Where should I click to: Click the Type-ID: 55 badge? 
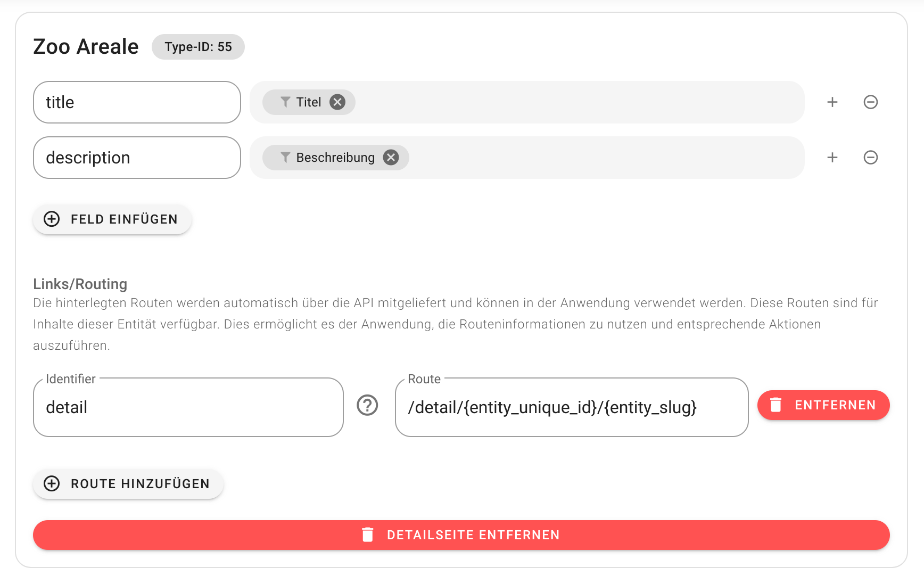pyautogui.click(x=198, y=47)
